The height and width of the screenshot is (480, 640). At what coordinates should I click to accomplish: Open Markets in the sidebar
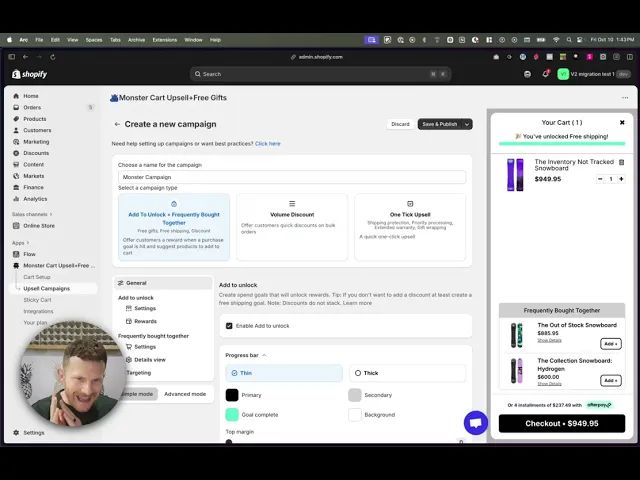[x=33, y=176]
